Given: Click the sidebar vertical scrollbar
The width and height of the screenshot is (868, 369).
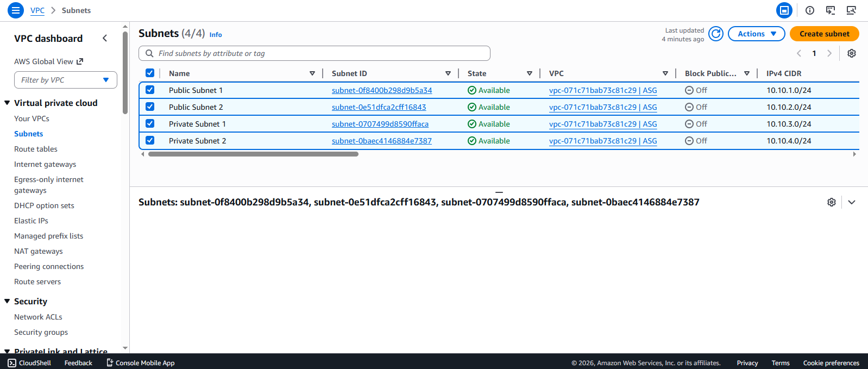Looking at the screenshot, I should [125, 72].
